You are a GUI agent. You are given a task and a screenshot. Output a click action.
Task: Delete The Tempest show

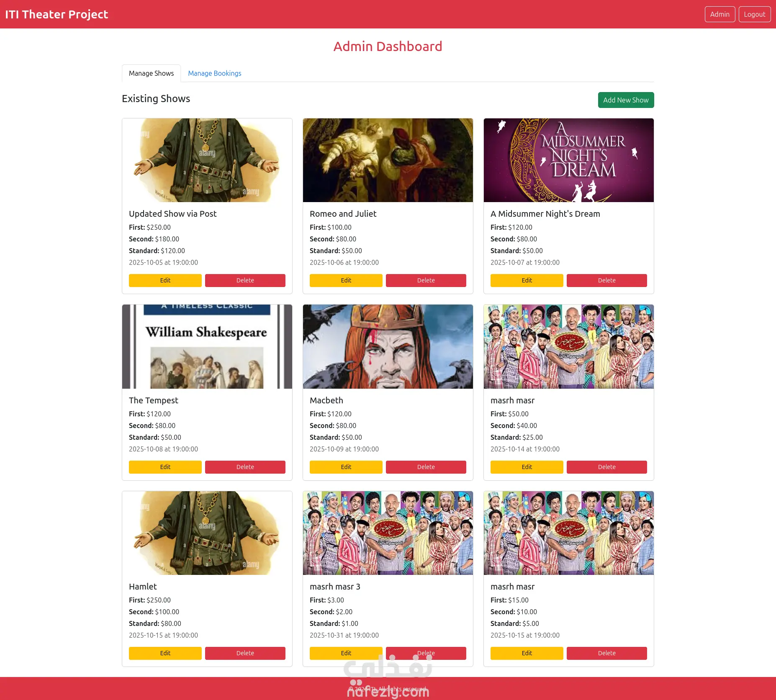[245, 467]
